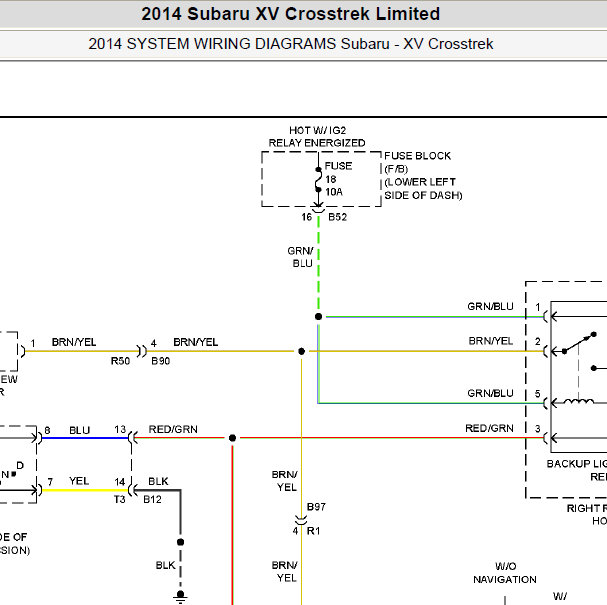Image resolution: width=607 pixels, height=605 pixels.
Task: Click the splice dot on BRN/YEL wire
Action: (302, 351)
